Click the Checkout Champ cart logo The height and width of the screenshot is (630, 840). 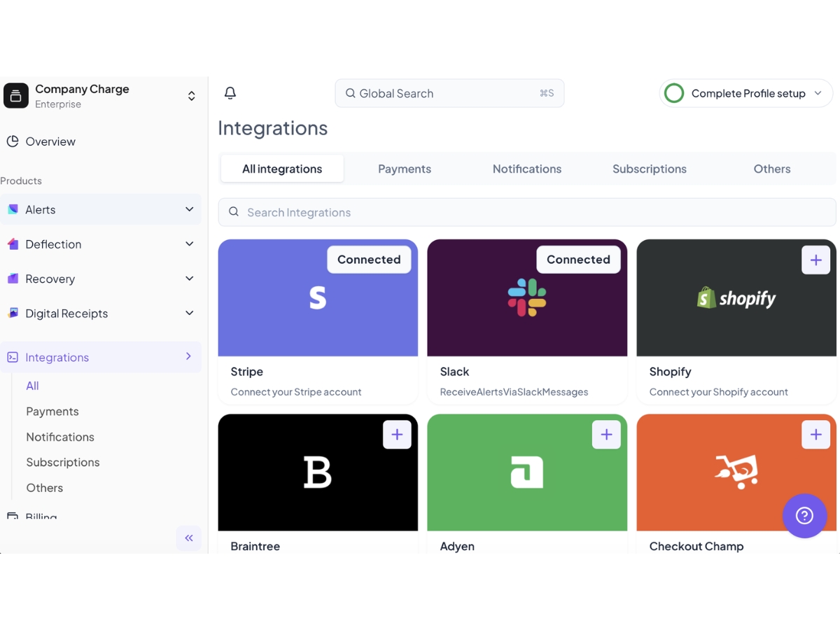point(736,471)
